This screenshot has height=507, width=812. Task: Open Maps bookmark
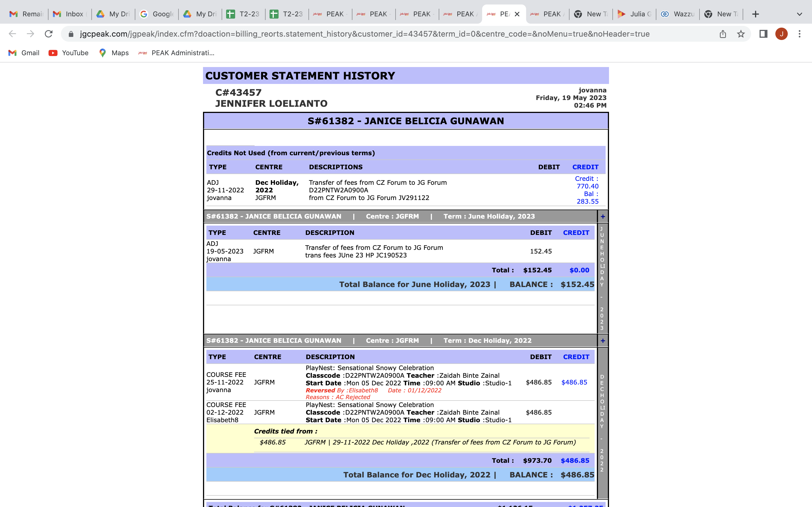(x=114, y=53)
